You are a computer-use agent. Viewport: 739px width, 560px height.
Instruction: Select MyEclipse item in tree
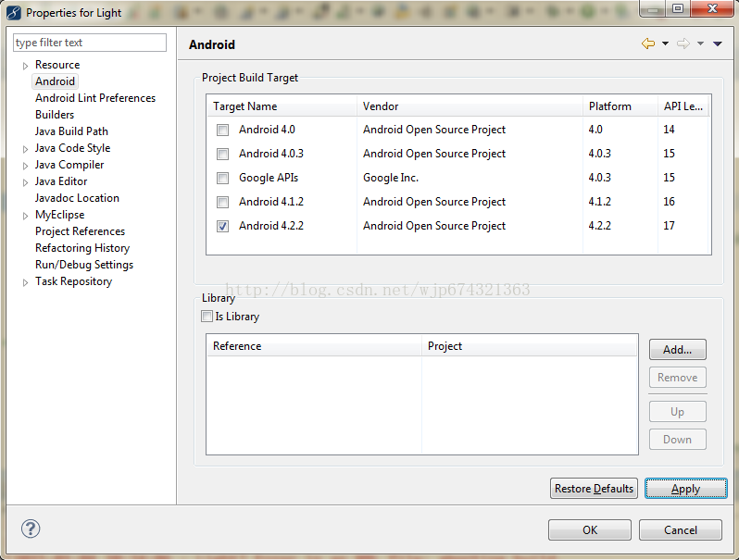pos(60,215)
